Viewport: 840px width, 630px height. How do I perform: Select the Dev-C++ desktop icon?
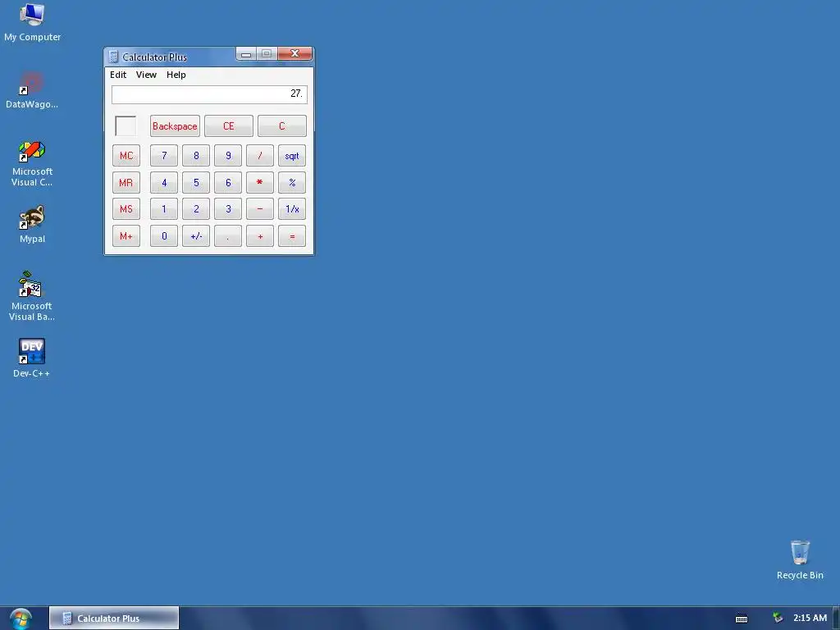32,358
